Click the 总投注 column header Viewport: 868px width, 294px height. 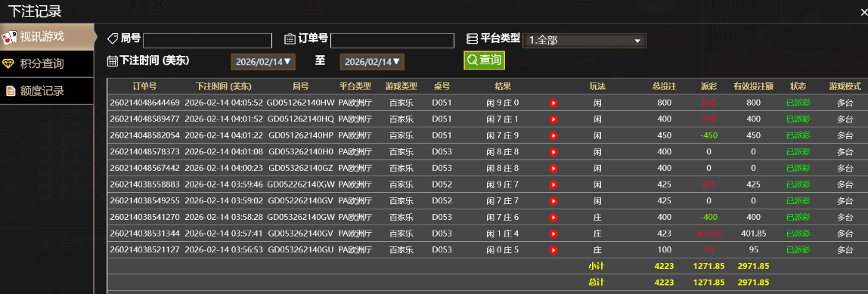[x=665, y=86]
